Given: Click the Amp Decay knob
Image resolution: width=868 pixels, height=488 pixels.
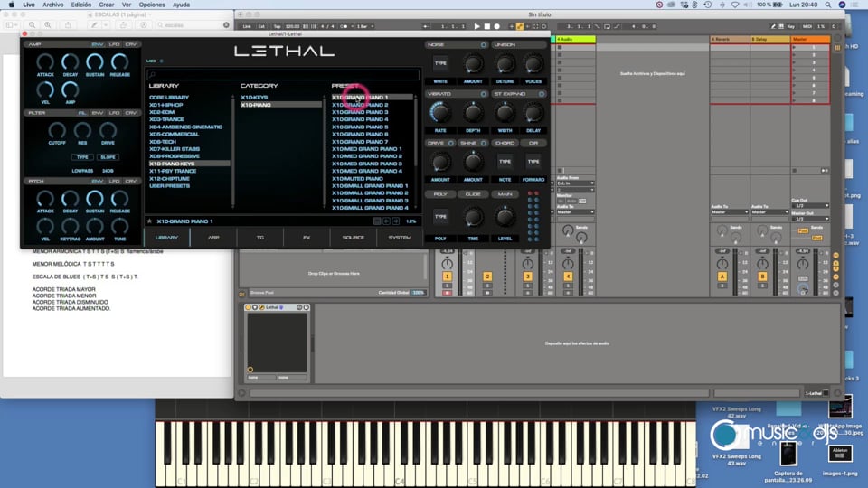Looking at the screenshot, I should point(70,62).
